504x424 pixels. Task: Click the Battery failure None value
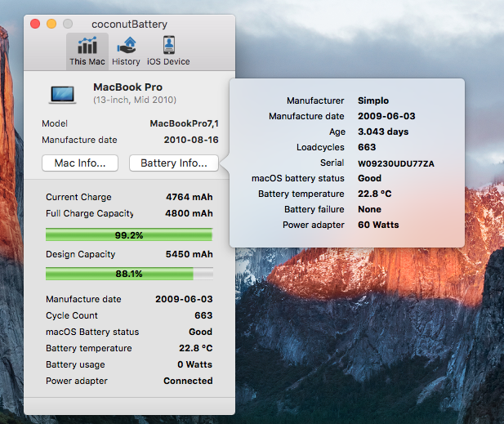click(370, 209)
